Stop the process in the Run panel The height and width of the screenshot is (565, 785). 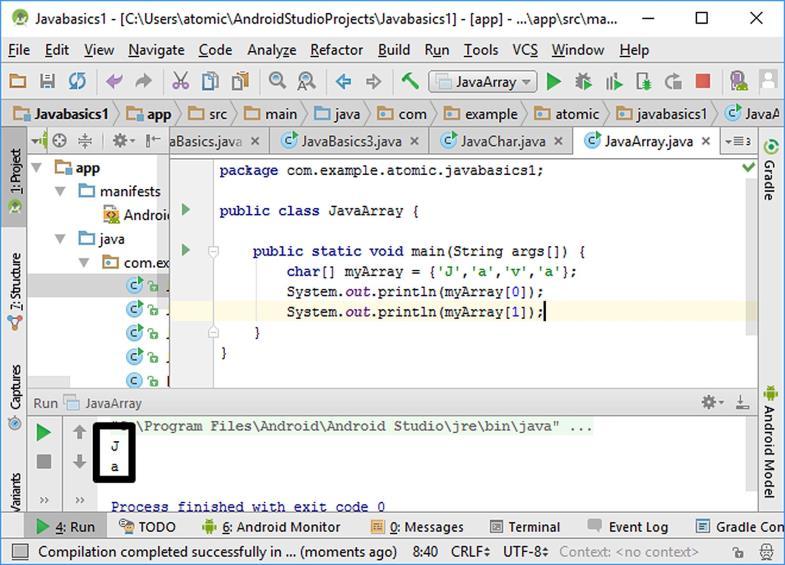coord(44,461)
